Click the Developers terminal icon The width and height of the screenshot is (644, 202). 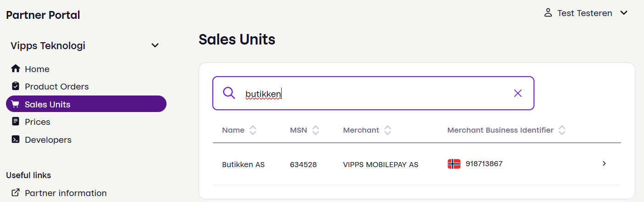click(x=16, y=140)
